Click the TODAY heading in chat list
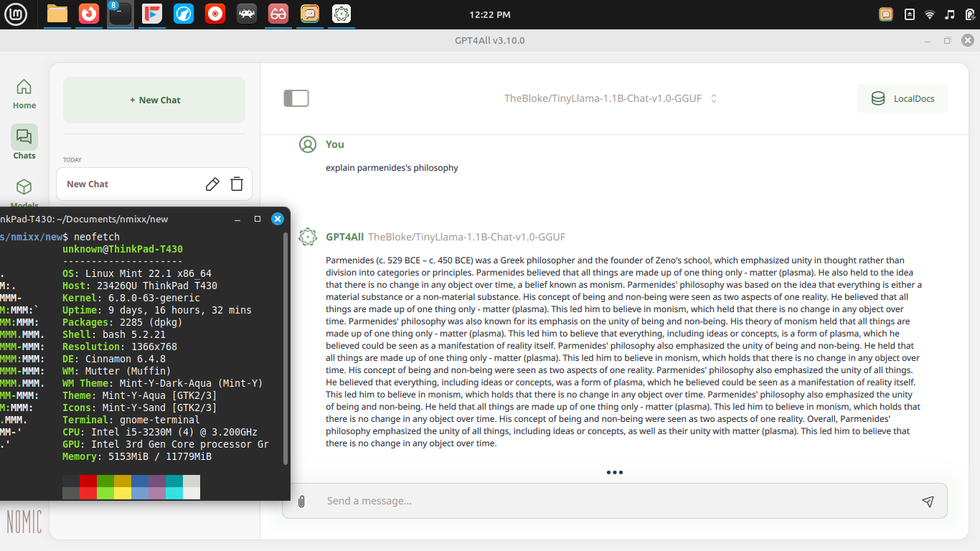 tap(72, 160)
